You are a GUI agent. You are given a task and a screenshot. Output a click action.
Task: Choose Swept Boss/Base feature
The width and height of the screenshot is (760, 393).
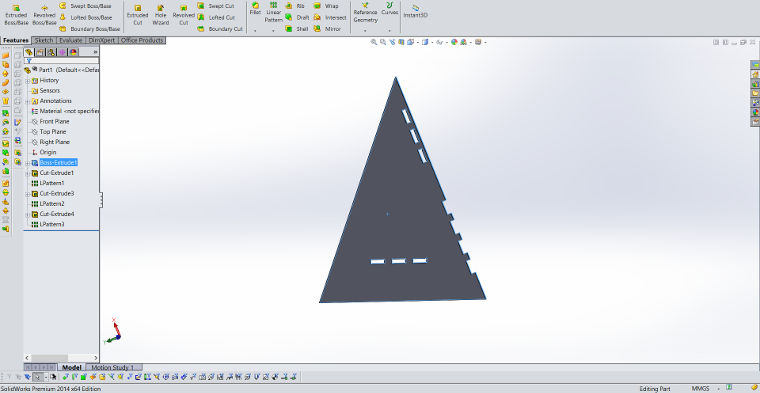[85, 6]
